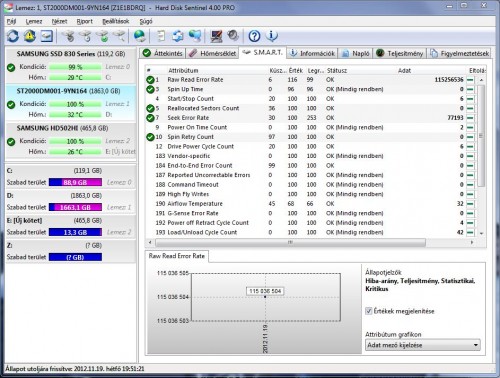
Task: Open the Riport menu
Action: coord(85,21)
